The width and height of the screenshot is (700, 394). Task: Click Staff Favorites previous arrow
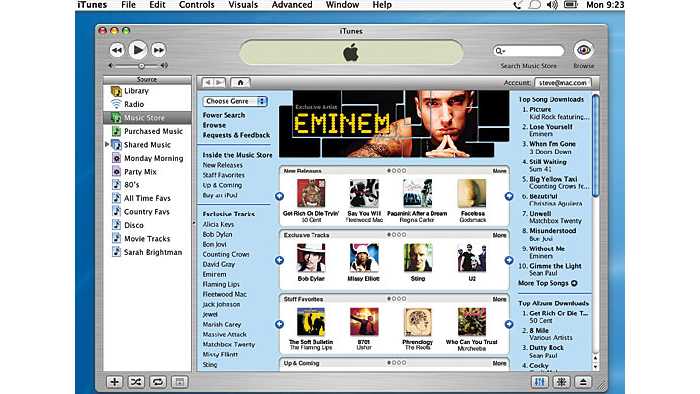click(x=279, y=324)
